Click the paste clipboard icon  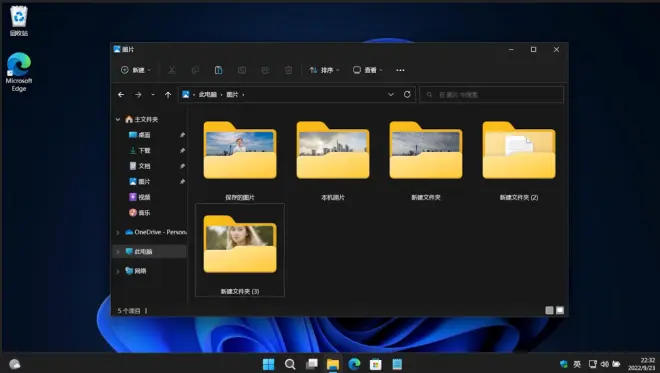tap(218, 70)
